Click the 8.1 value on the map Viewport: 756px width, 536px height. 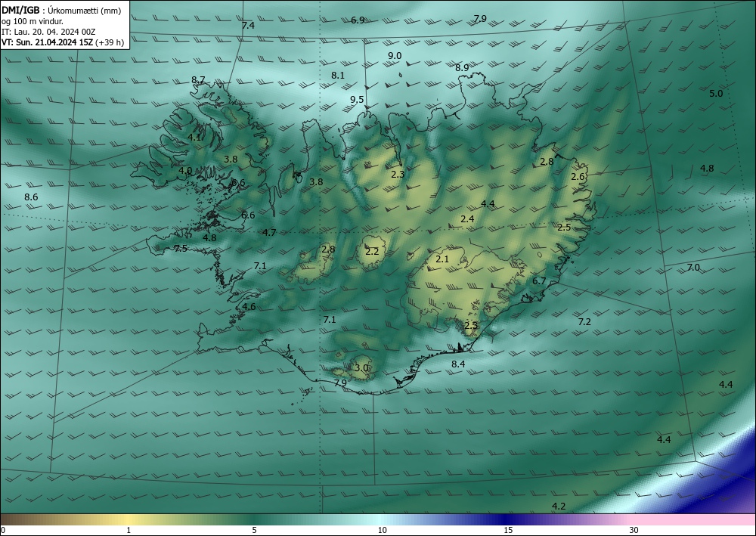click(338, 75)
